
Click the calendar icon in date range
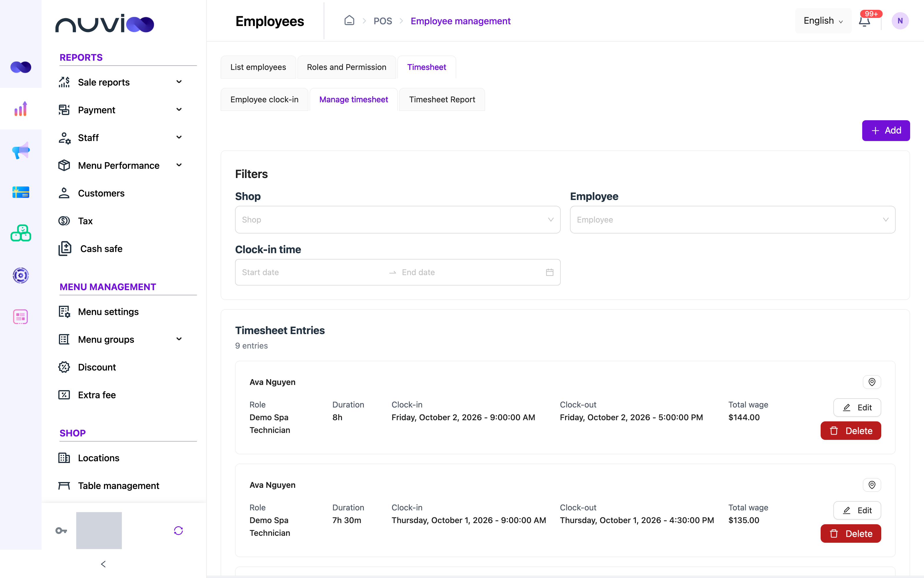(549, 272)
